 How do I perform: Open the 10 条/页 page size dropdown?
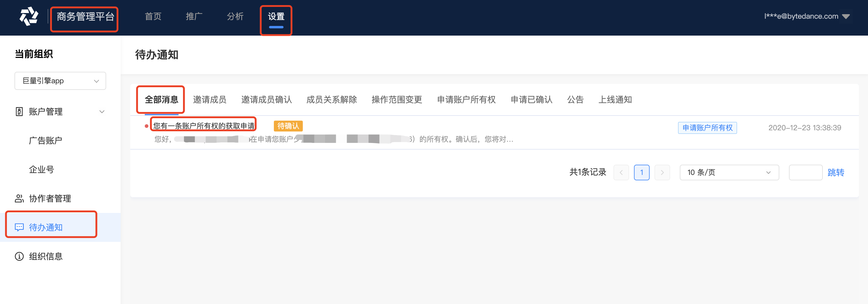click(729, 173)
